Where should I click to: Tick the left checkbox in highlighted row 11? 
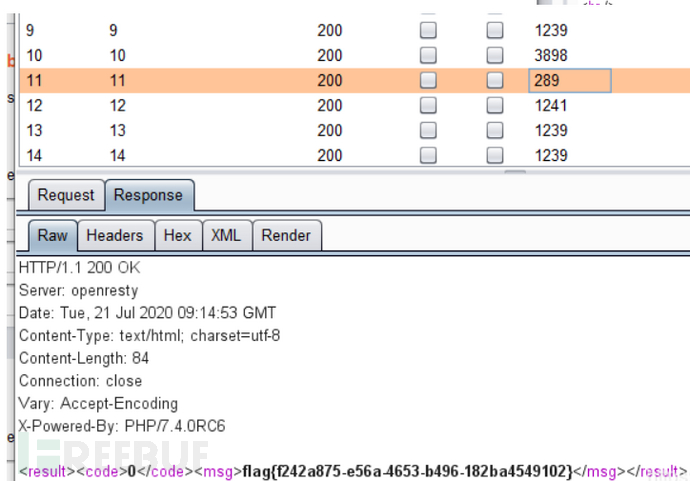click(x=428, y=81)
